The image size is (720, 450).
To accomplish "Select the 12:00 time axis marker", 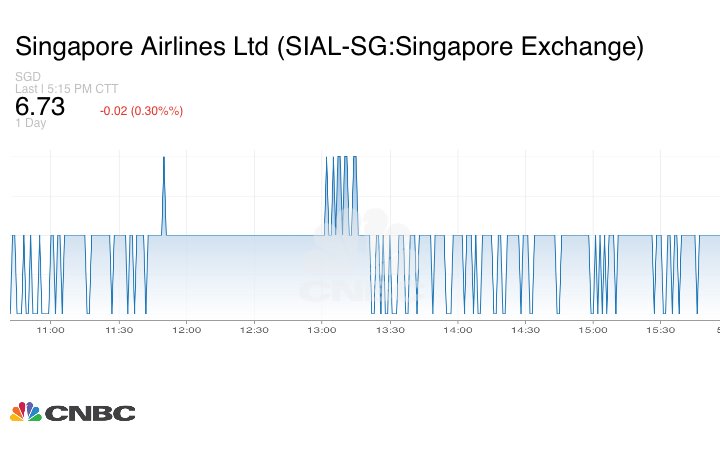I will point(187,330).
